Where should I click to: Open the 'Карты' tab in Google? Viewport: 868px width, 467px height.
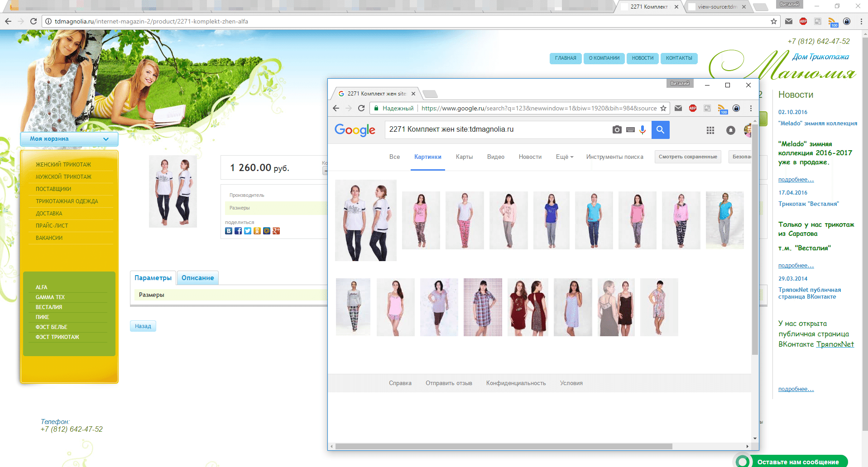pyautogui.click(x=464, y=157)
